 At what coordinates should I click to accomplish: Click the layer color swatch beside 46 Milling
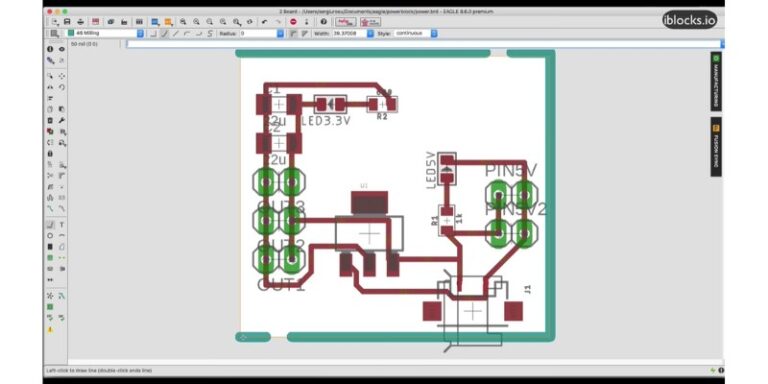(x=70, y=33)
